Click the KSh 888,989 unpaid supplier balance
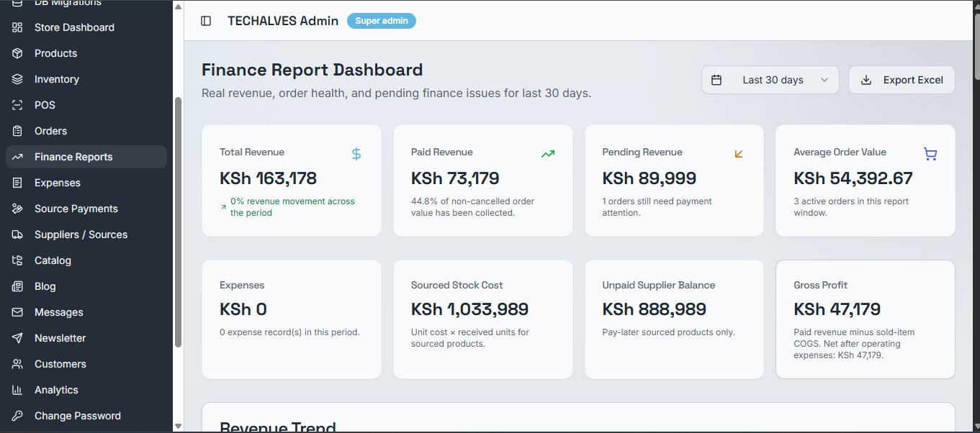 [655, 309]
